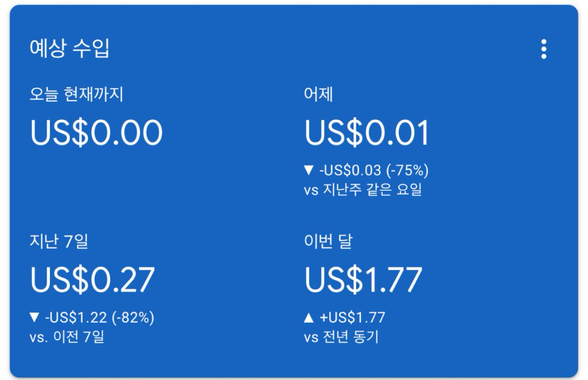Click the vs. 이전 7일 comparison text
Screen dimensions: 588x380
(x=67, y=336)
